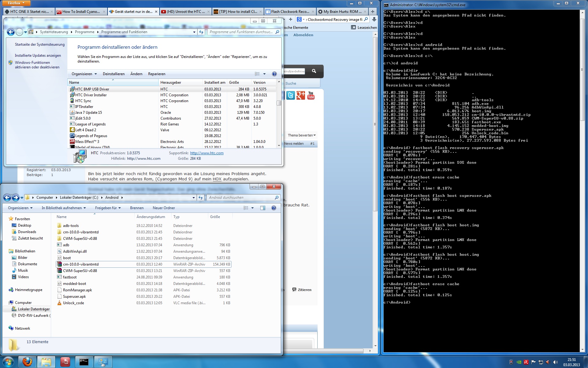This screenshot has width=588, height=368.
Task: Open Organisieren dropdown in Android explorer
Action: click(20, 208)
